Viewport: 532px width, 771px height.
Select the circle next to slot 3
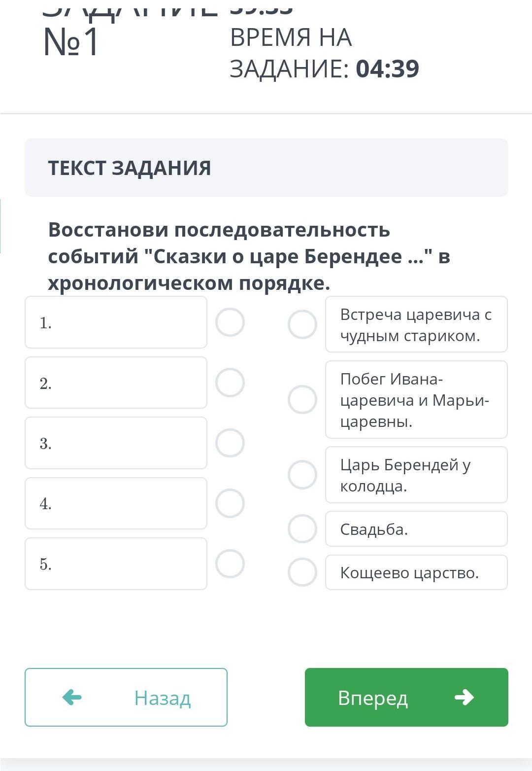click(x=230, y=443)
